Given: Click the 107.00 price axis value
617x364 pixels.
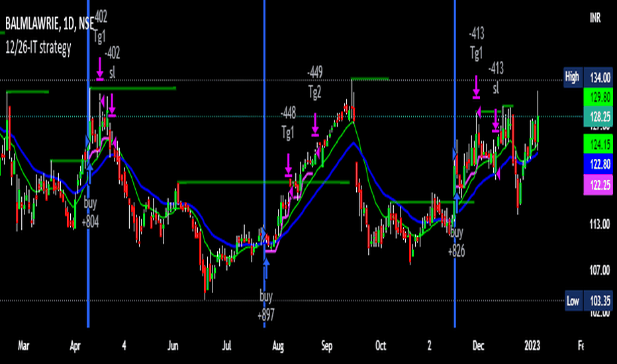Looking at the screenshot, I should coord(599,270).
